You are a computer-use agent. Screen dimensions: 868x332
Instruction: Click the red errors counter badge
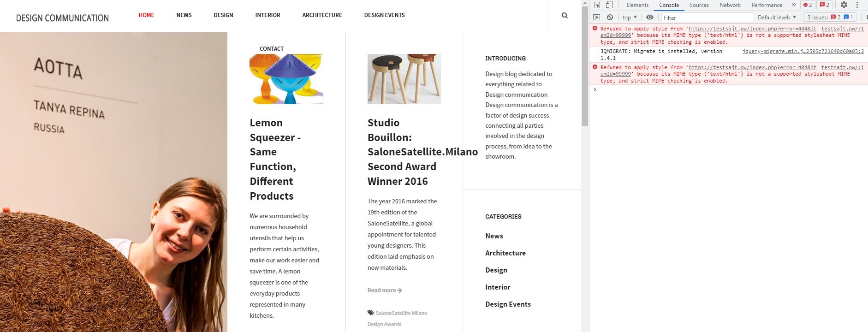tap(808, 5)
